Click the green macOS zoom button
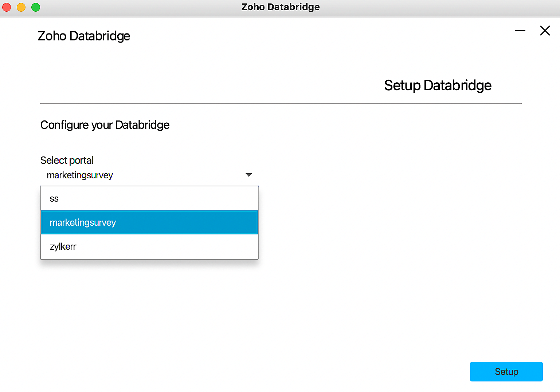Image resolution: width=560 pixels, height=392 pixels. [x=35, y=7]
